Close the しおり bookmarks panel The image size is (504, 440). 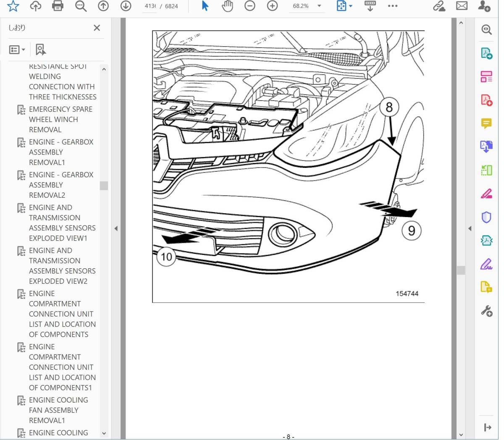coord(97,28)
